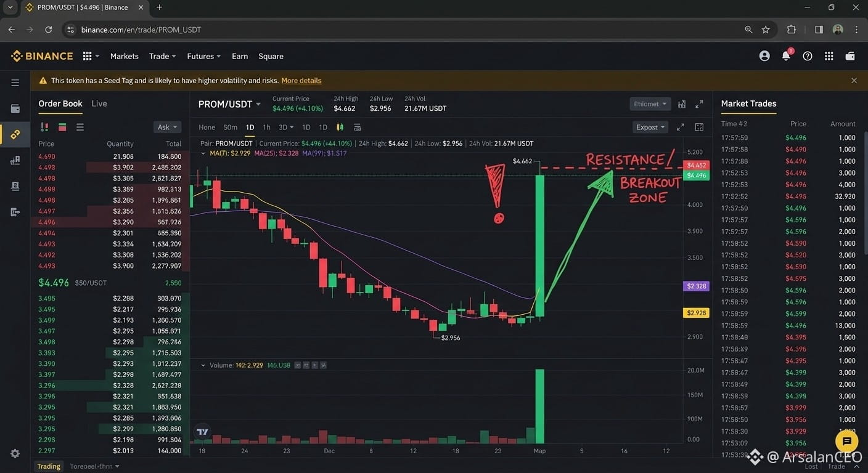The image size is (868, 473).
Task: Open the Bhiomet dropdown above the chart
Action: 650,104
